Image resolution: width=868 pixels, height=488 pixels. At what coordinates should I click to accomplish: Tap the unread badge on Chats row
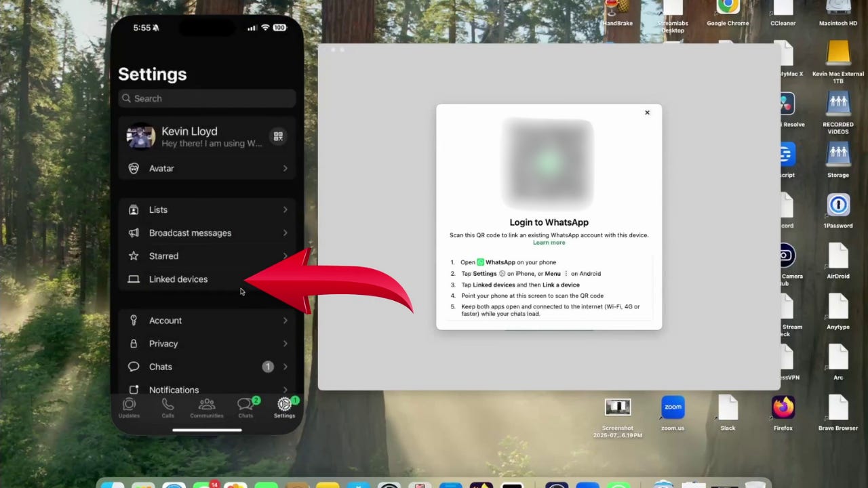pos(268,367)
